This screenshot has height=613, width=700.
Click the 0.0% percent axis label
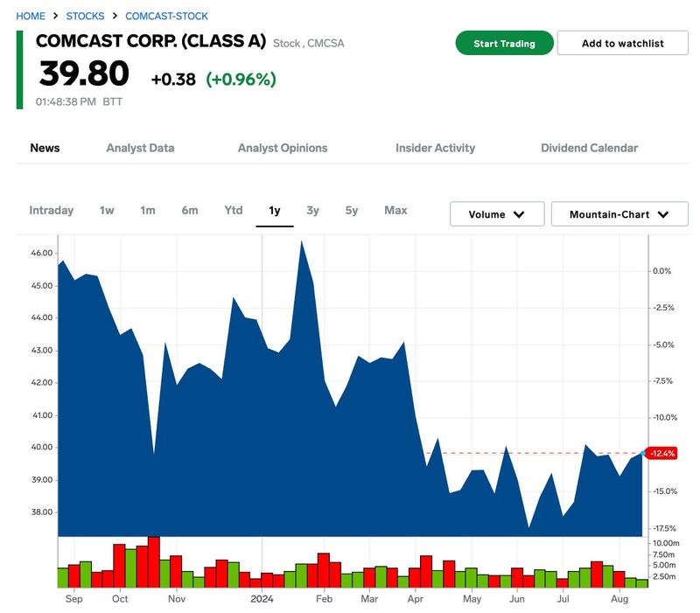click(x=661, y=271)
